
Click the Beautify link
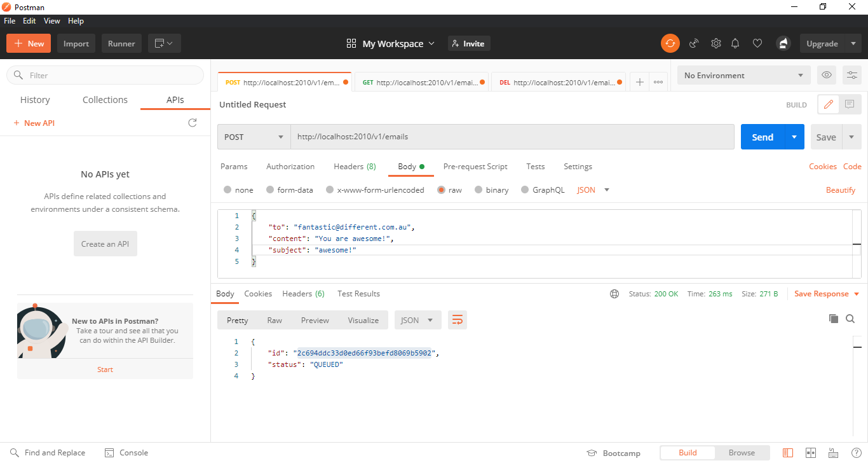pos(841,190)
